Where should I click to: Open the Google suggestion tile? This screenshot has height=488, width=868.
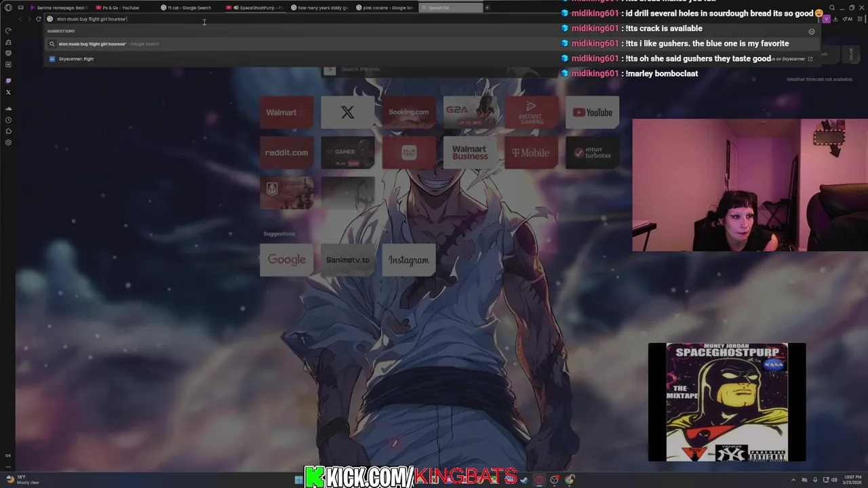(x=287, y=260)
